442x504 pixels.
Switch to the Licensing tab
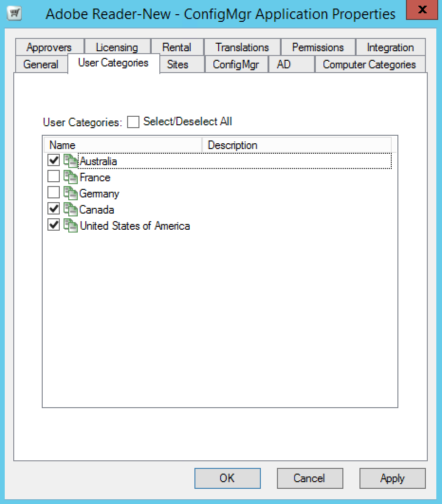(117, 47)
